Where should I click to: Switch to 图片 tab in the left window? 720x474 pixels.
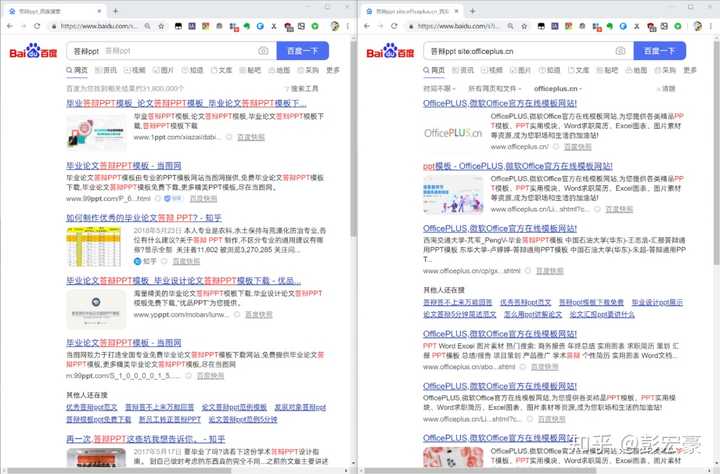coord(163,70)
